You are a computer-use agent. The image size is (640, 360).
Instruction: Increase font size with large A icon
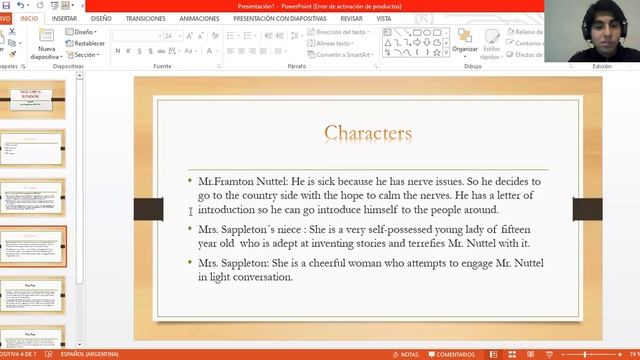(x=189, y=36)
